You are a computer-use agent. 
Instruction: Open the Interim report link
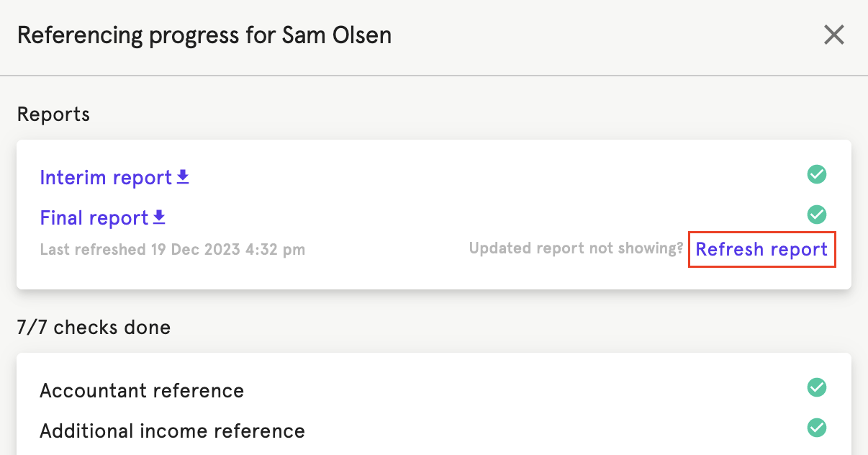click(105, 177)
